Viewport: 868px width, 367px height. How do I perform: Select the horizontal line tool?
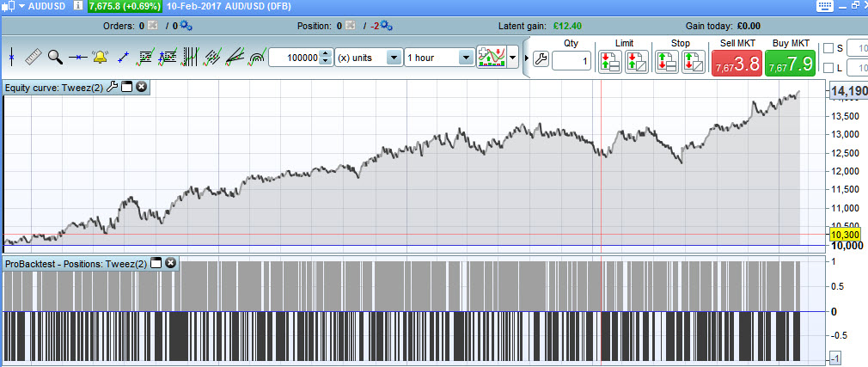(x=78, y=57)
